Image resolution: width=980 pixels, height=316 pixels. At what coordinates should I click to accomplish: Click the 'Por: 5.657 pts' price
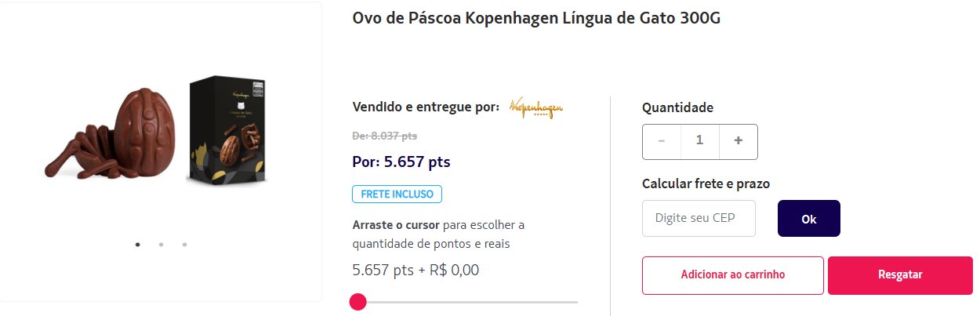pyautogui.click(x=401, y=162)
